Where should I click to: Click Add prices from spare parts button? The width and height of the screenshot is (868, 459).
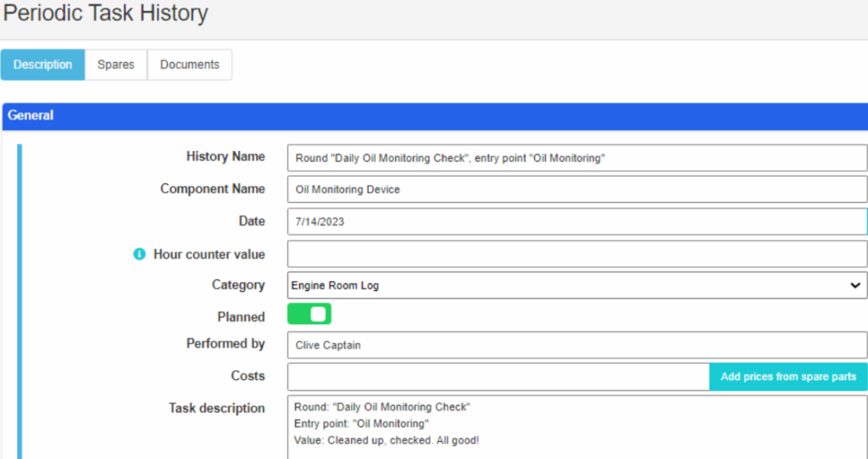pos(788,377)
